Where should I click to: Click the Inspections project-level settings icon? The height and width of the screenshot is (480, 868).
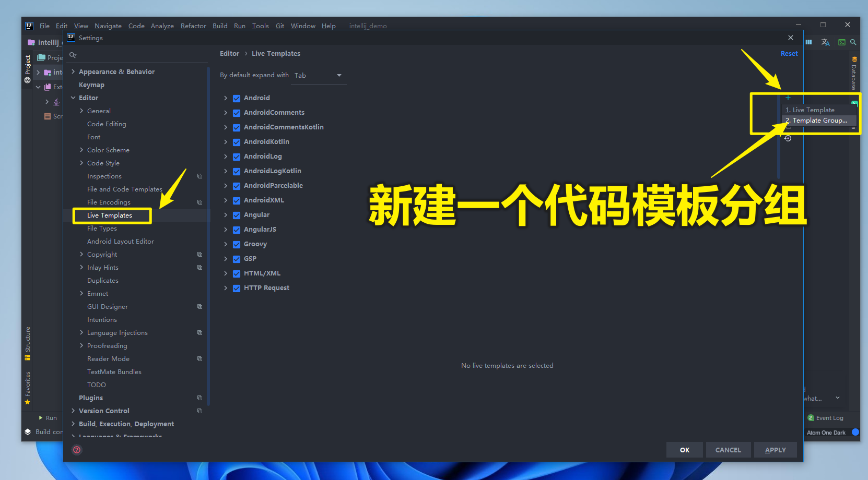point(200,176)
